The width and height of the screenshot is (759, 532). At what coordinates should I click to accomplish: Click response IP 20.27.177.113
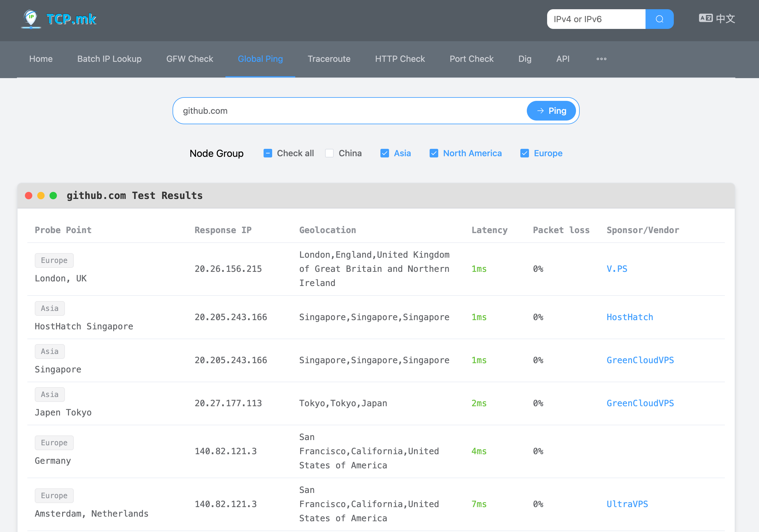pos(228,403)
